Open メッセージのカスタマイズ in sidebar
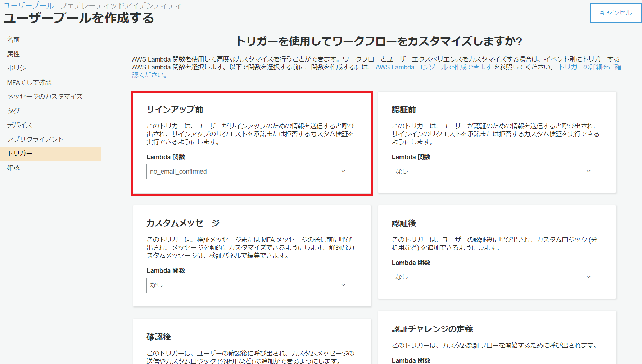642x364 pixels. (x=45, y=96)
